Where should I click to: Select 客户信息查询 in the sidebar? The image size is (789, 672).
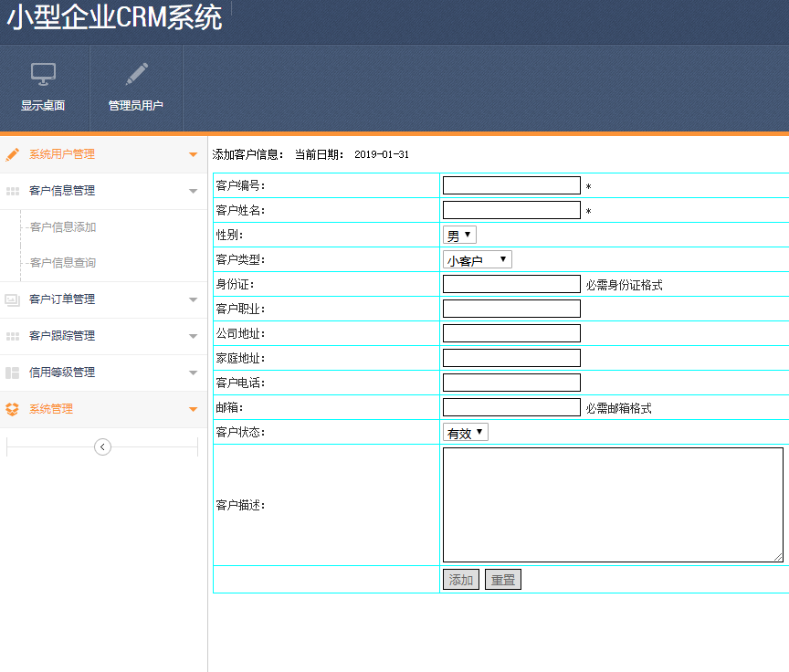point(63,263)
